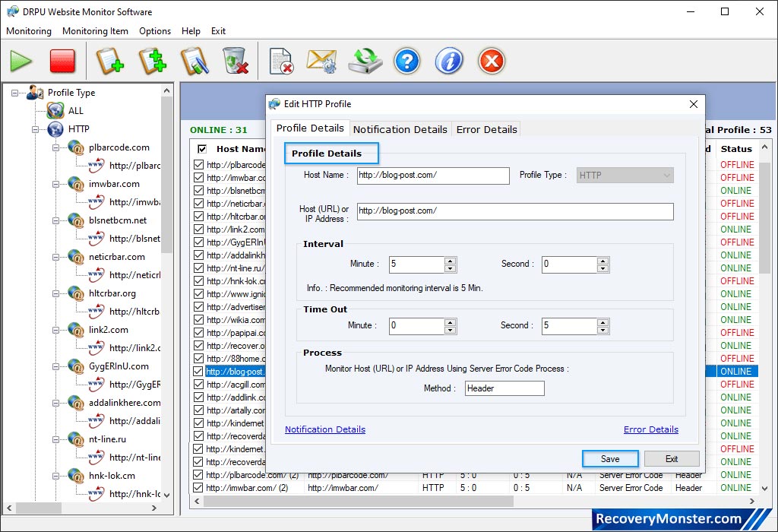Open the Options menu

click(155, 31)
